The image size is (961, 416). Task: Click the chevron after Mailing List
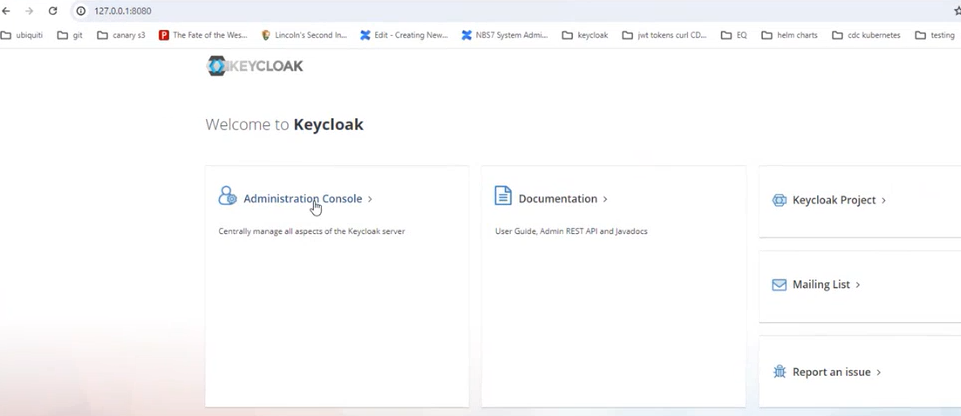coord(857,285)
